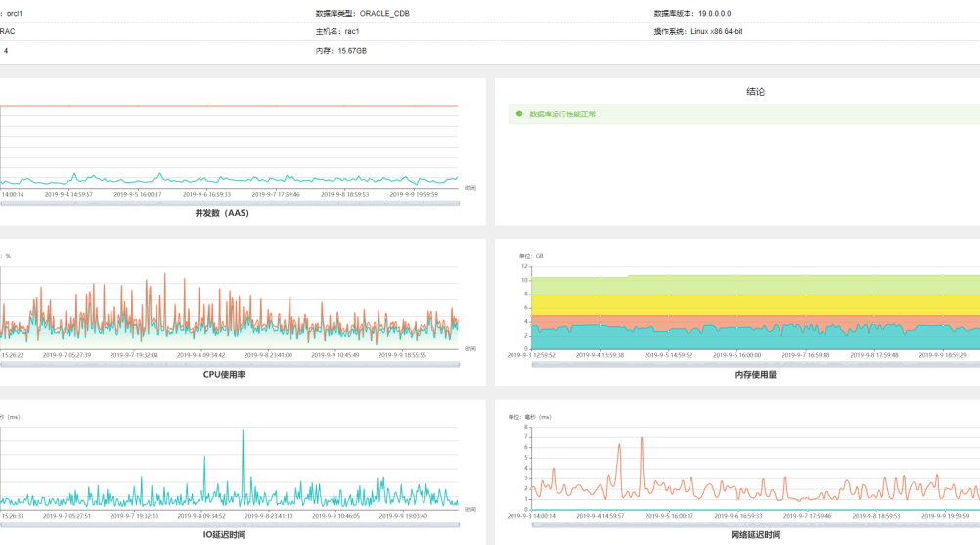Click zoom slider below IO latency chart

click(228, 524)
